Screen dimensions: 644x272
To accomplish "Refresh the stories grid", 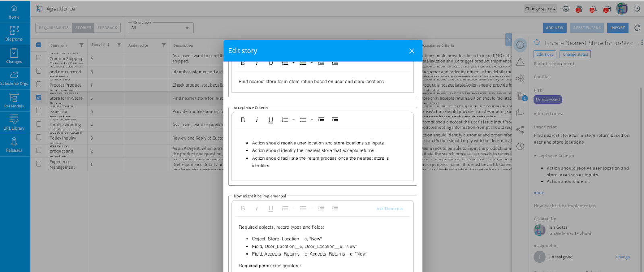I will [x=637, y=28].
